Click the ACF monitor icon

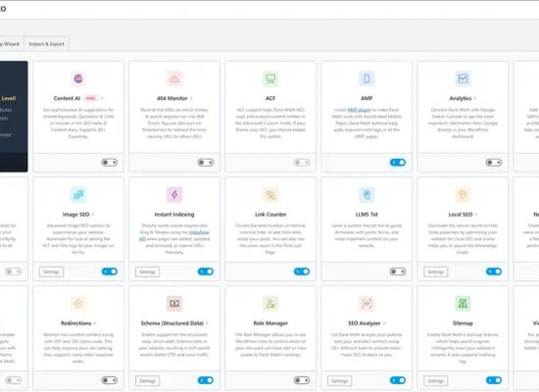pyautogui.click(x=270, y=78)
